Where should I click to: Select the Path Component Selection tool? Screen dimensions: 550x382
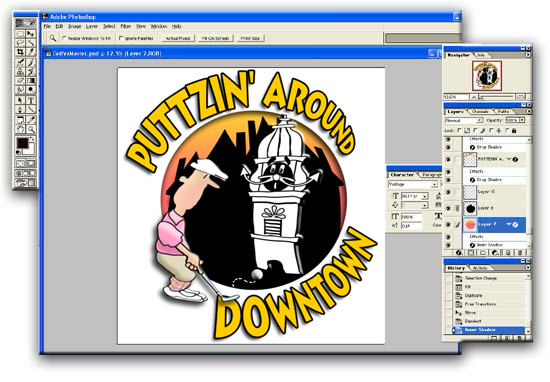click(20, 100)
